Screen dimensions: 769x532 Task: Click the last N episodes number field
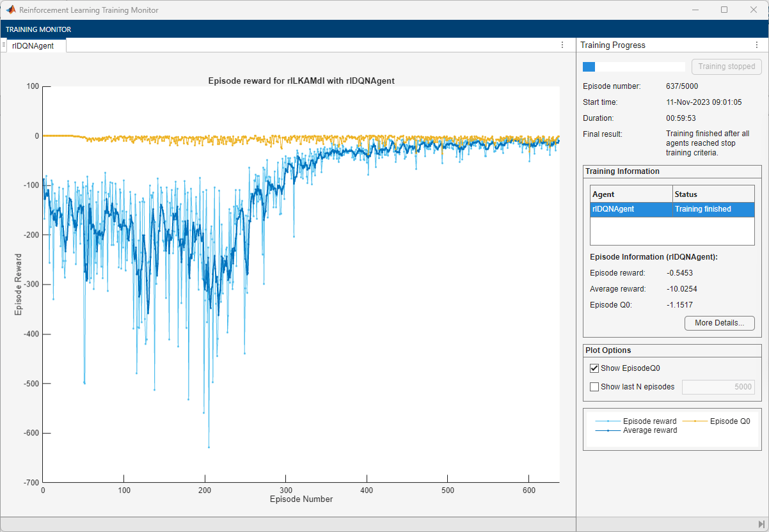(719, 387)
